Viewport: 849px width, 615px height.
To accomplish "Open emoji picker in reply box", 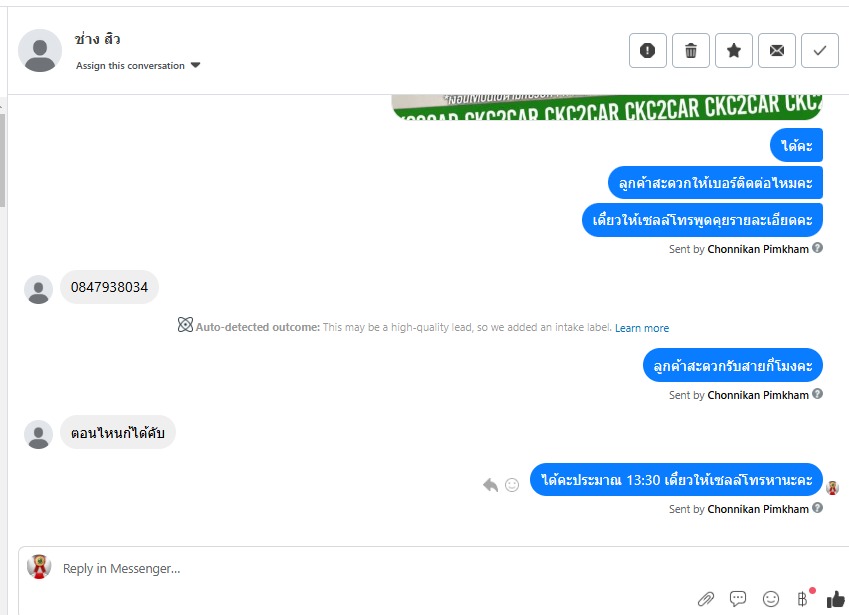I will pyautogui.click(x=770, y=598).
